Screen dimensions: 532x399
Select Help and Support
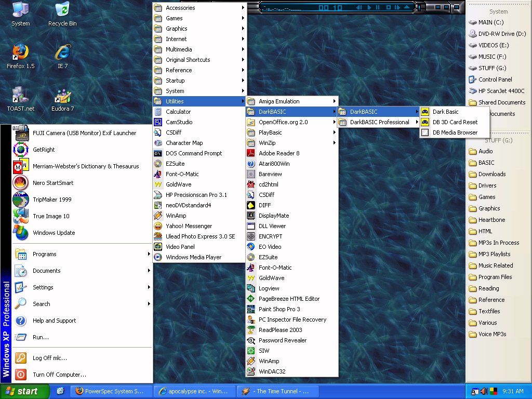tap(83, 321)
